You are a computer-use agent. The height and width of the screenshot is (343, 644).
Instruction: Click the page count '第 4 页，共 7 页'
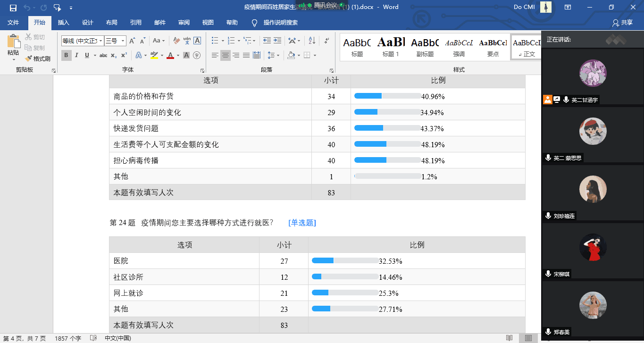tap(25, 338)
